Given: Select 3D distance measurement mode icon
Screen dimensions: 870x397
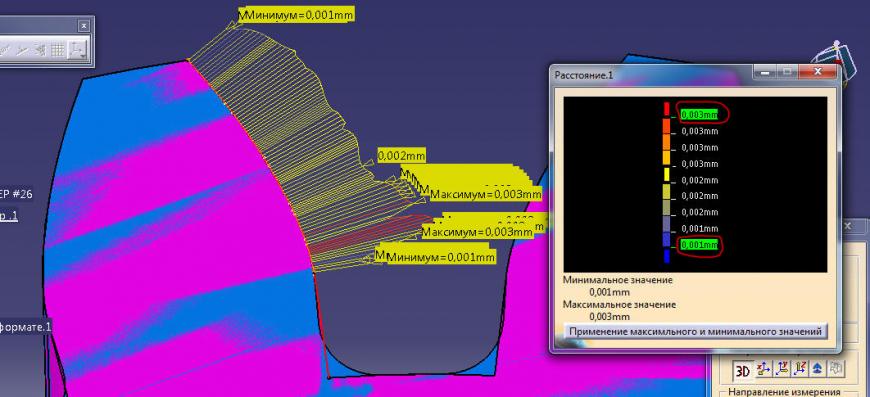Looking at the screenshot, I should coord(742,369).
